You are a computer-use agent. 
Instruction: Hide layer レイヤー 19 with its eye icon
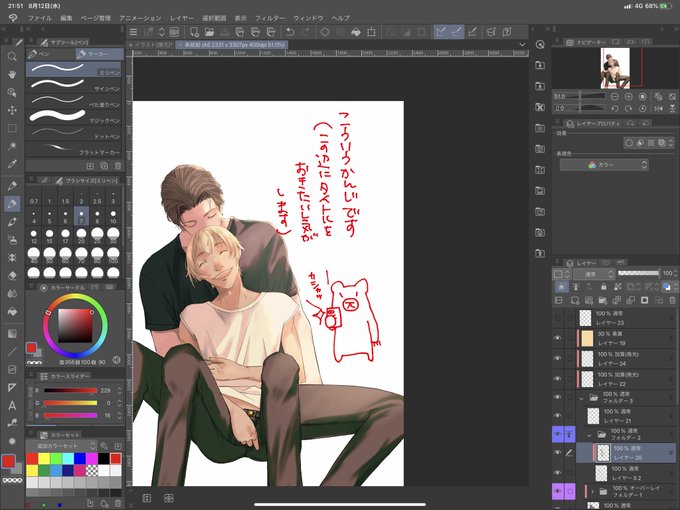pyautogui.click(x=558, y=338)
